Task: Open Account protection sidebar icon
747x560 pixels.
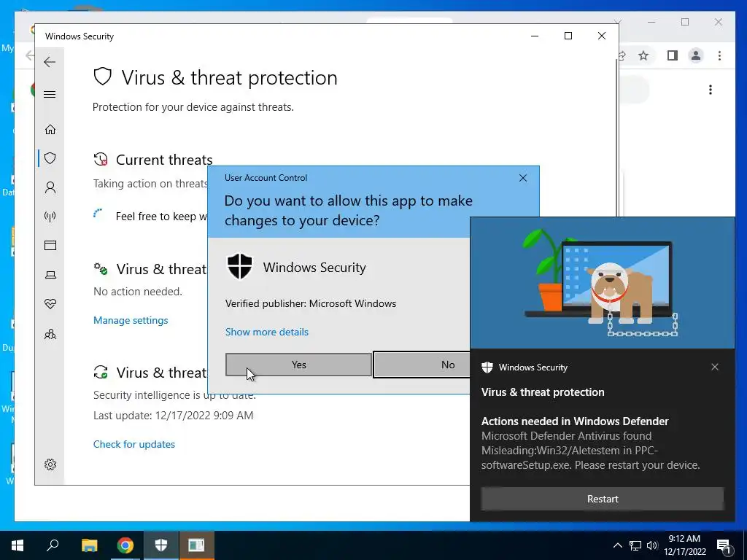Action: 50,187
